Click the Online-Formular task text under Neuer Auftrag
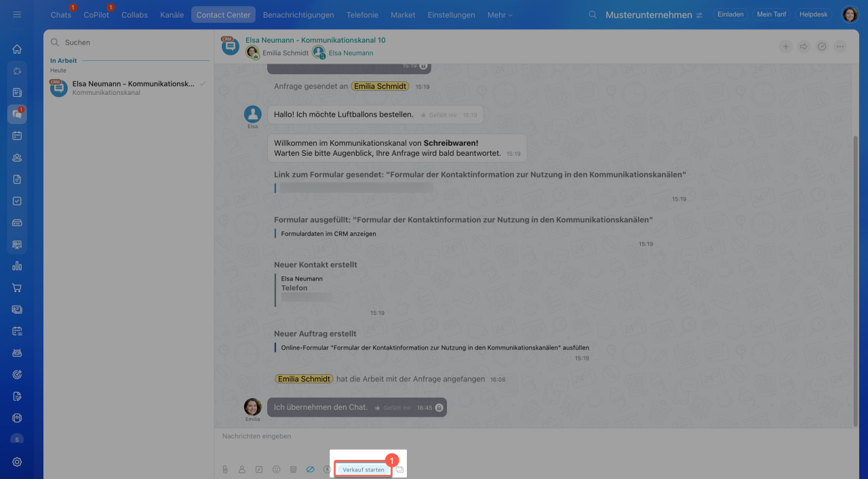 pyautogui.click(x=435, y=348)
